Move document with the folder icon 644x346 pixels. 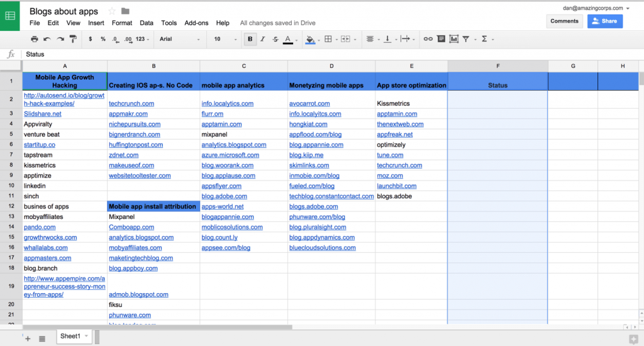click(125, 11)
